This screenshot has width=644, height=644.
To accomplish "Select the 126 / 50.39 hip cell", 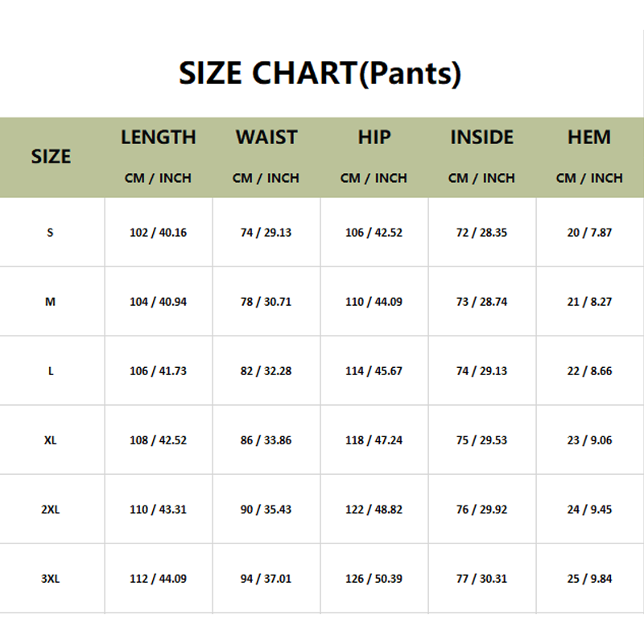I will (x=374, y=579).
